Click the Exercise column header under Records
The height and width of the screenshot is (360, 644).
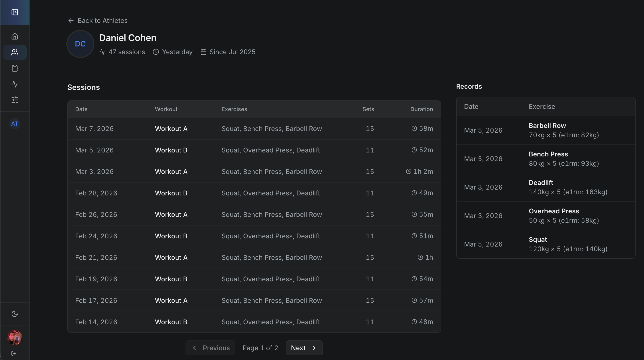coord(542,106)
